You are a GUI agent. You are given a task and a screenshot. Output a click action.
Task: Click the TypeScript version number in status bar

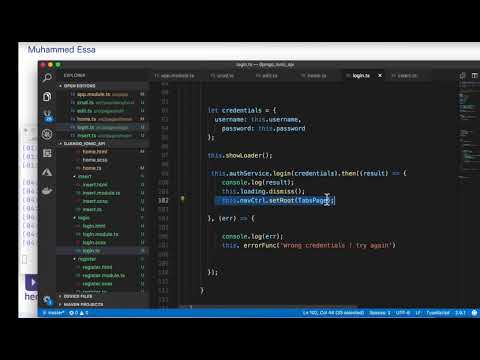tap(460, 313)
